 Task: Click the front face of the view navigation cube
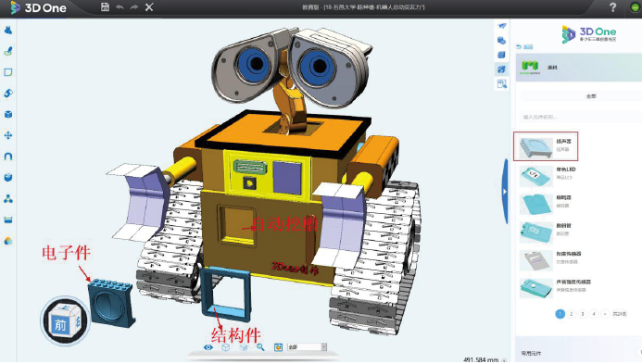(60, 325)
